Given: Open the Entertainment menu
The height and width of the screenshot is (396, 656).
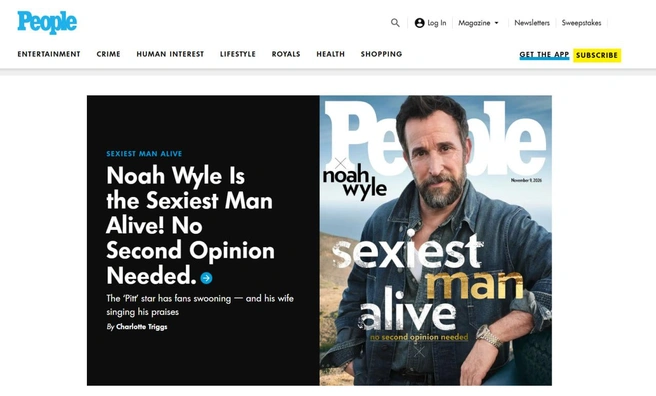Looking at the screenshot, I should point(49,54).
